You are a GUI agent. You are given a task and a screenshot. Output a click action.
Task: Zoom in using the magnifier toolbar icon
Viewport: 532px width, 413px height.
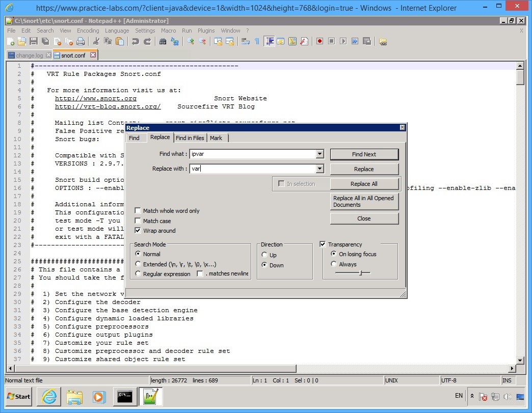tap(191, 41)
